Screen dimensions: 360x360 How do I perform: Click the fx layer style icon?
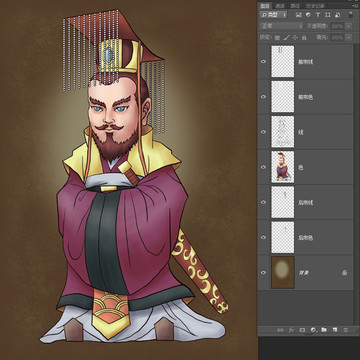(x=291, y=330)
